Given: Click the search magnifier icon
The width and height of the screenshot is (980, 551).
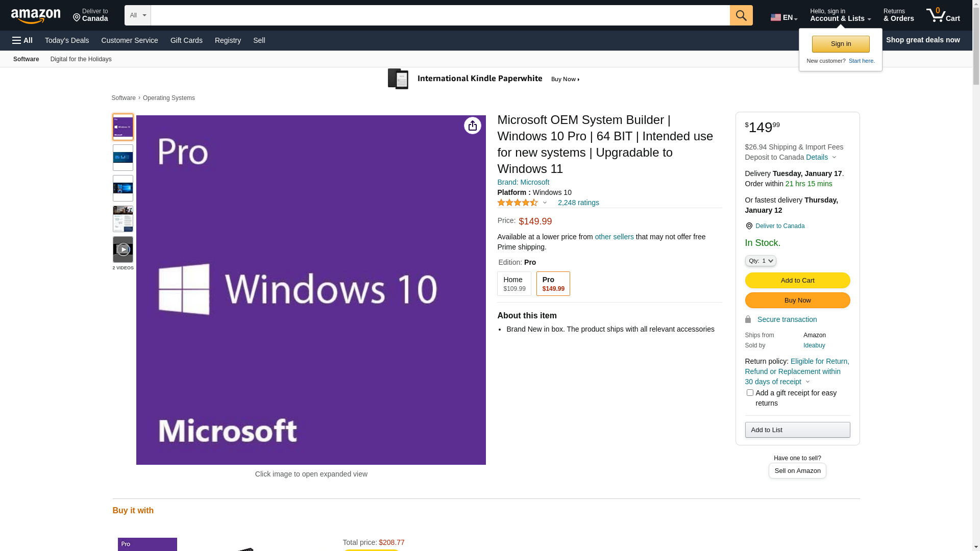Looking at the screenshot, I should click(x=741, y=15).
